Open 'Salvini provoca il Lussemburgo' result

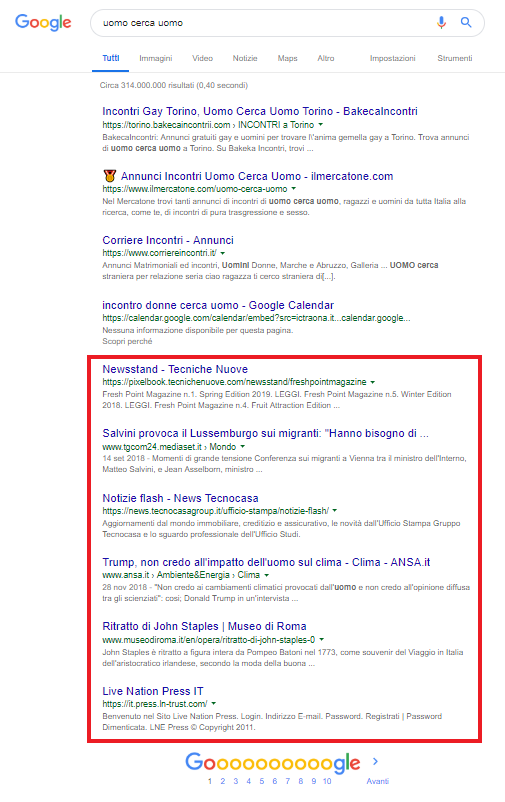[266, 434]
